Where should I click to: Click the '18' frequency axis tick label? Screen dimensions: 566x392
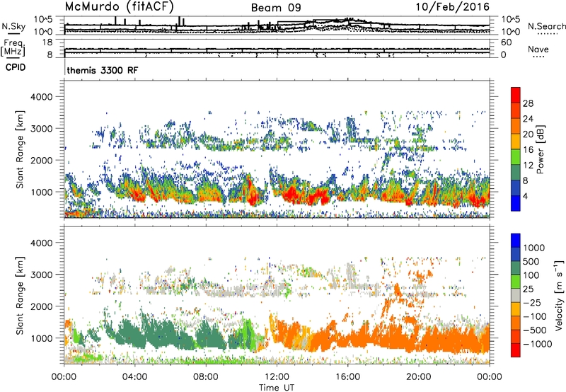click(47, 42)
